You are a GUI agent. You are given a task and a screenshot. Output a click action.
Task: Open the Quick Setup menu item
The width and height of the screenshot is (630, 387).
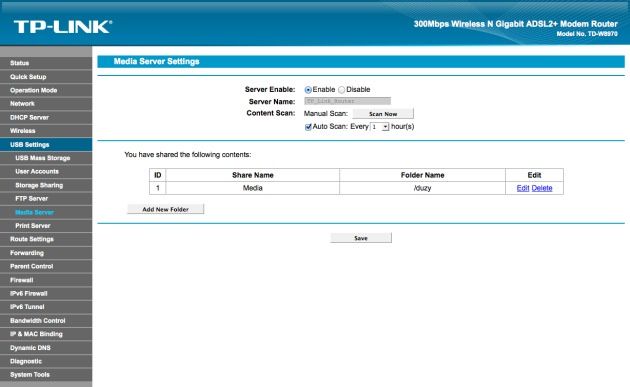coord(46,77)
